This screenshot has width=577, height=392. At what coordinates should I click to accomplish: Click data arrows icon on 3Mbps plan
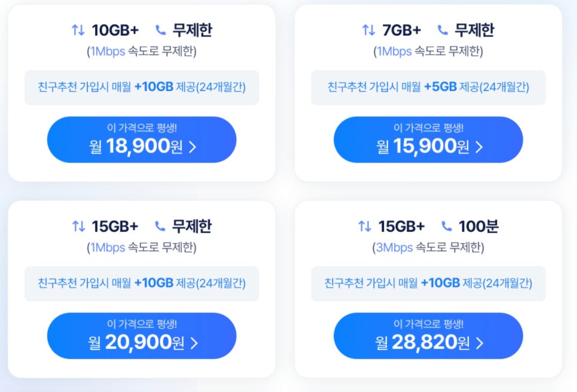click(x=365, y=226)
